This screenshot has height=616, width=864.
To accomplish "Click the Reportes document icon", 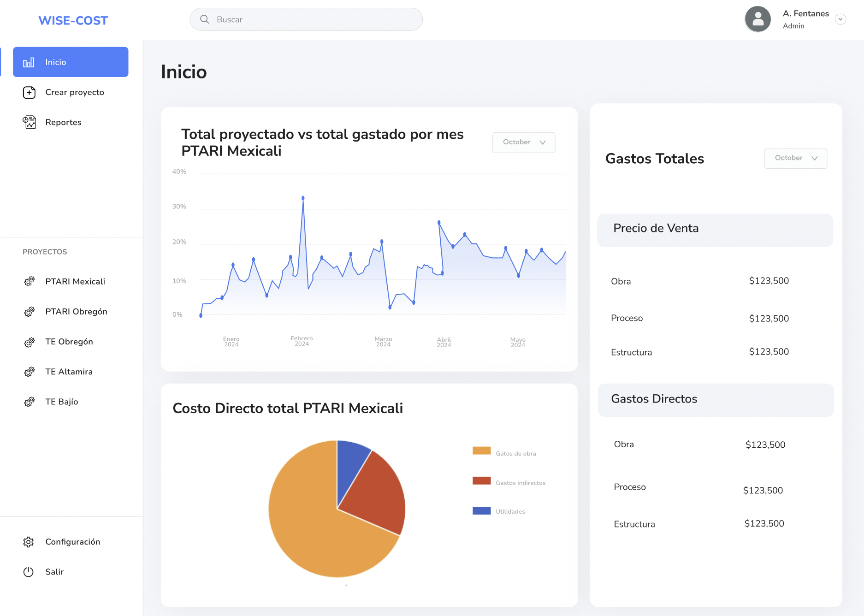I will click(x=29, y=122).
